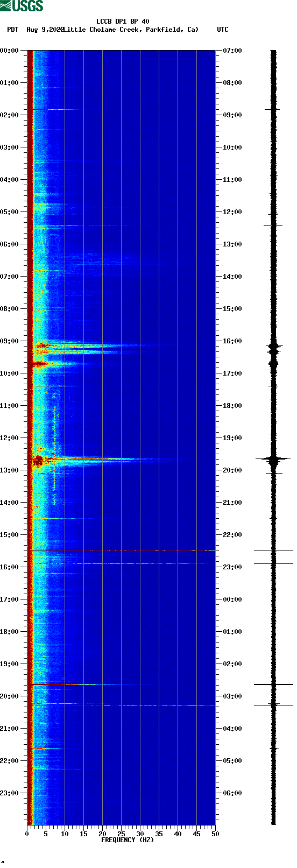Click the UTC '23:00' time label
Viewport: 297px width, 868px height.
point(232,567)
